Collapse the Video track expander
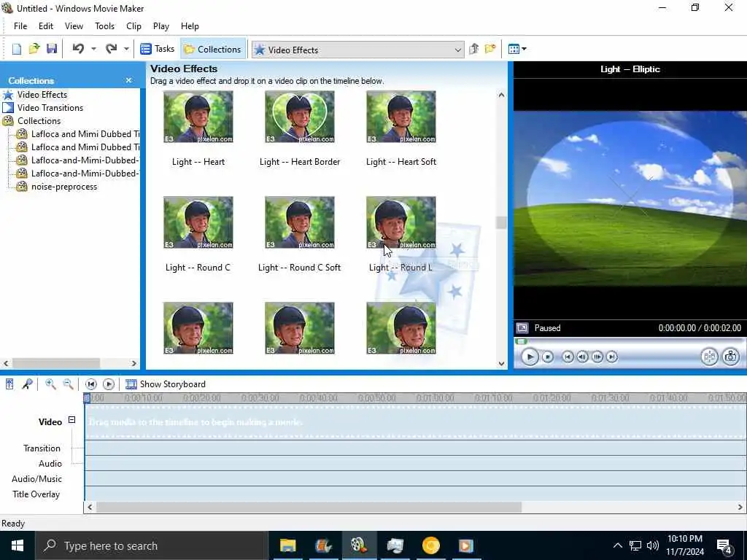 tap(71, 420)
